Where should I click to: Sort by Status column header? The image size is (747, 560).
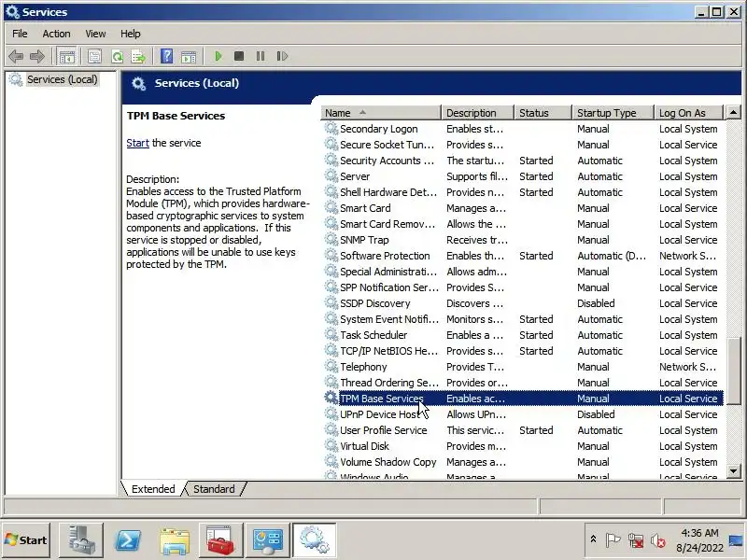point(543,113)
